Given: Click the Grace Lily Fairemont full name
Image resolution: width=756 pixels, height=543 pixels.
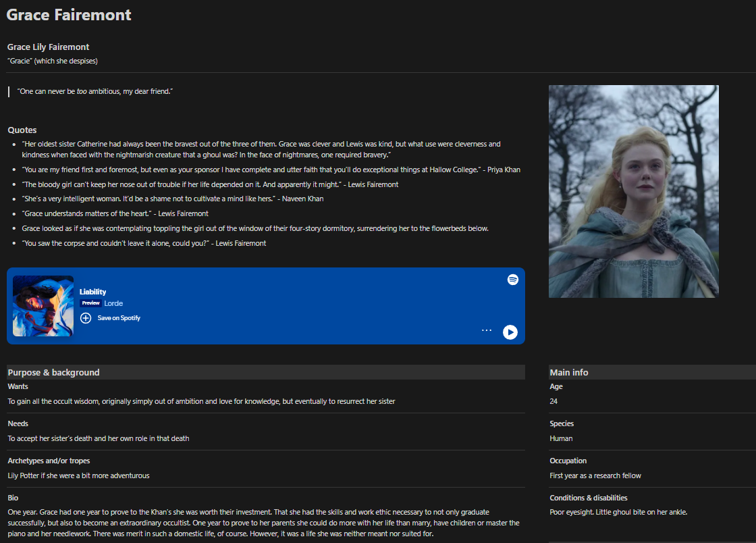Looking at the screenshot, I should click(x=48, y=47).
